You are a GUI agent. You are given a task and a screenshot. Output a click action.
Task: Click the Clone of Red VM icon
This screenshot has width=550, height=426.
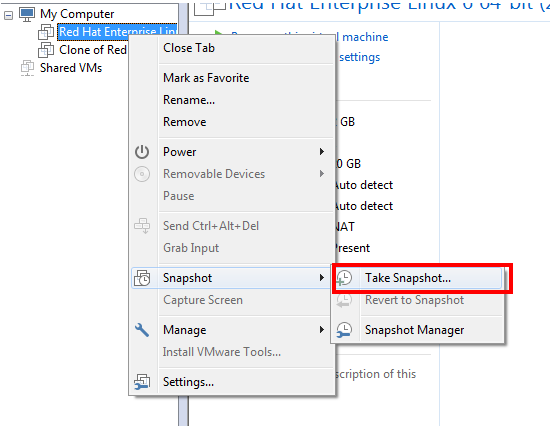click(46, 50)
